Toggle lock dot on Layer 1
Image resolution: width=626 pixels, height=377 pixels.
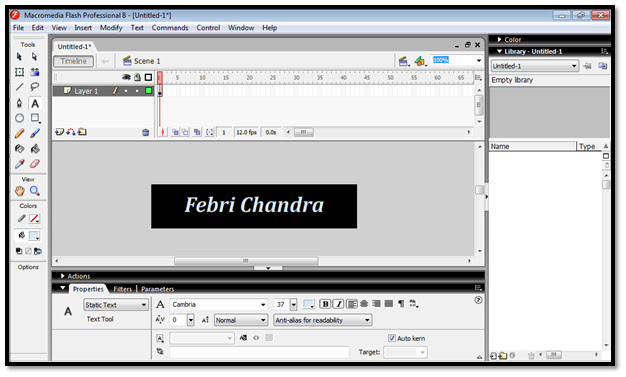(137, 91)
